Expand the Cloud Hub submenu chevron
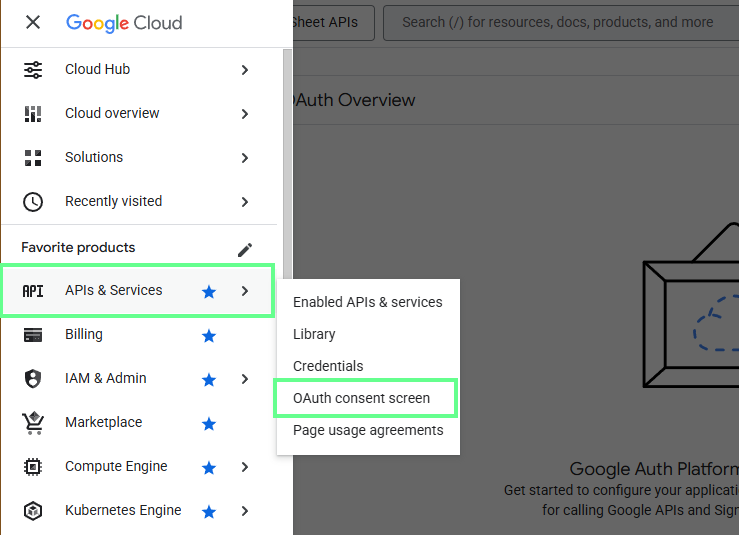 coord(245,70)
